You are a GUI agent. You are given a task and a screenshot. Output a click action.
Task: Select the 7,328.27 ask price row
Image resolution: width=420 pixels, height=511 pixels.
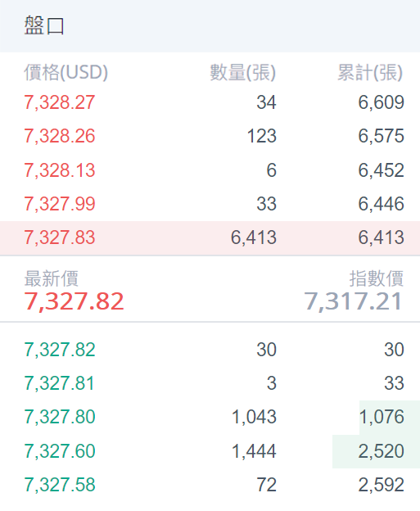coord(210,102)
